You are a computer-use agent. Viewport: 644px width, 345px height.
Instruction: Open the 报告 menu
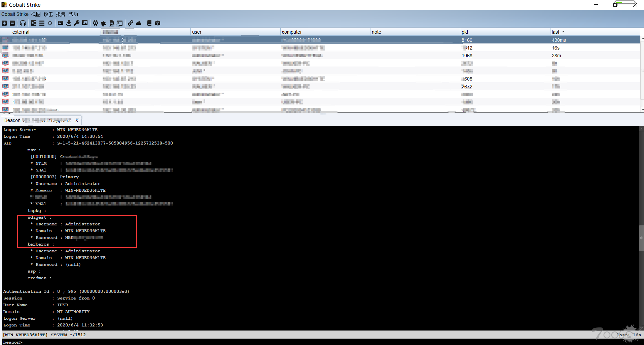pos(61,14)
